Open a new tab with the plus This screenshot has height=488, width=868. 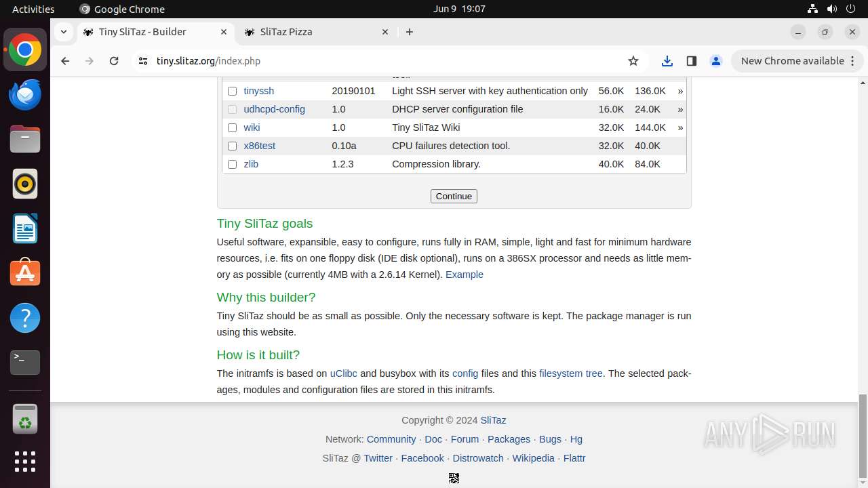coord(410,32)
